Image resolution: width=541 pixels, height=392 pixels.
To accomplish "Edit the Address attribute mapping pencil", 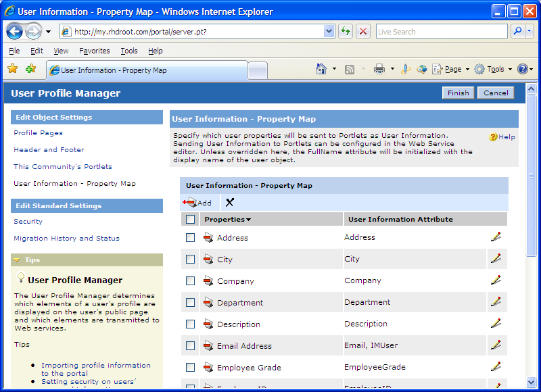I will point(496,237).
